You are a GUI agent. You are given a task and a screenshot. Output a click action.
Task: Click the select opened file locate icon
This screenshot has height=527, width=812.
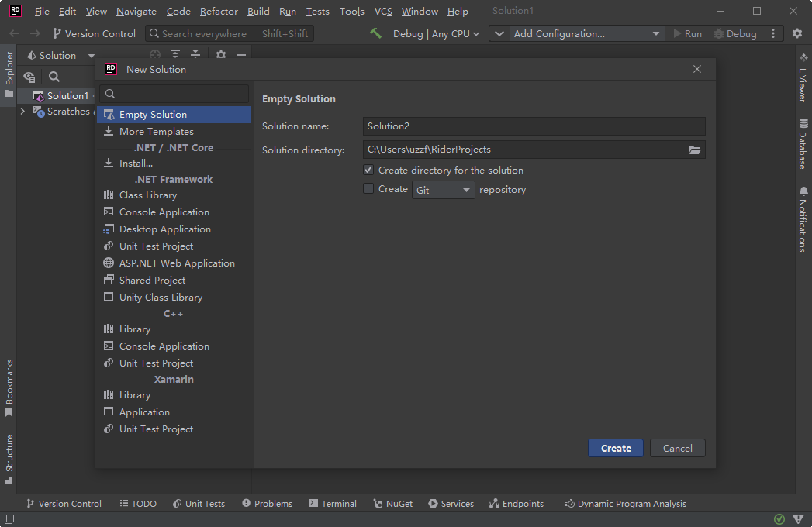click(x=155, y=55)
